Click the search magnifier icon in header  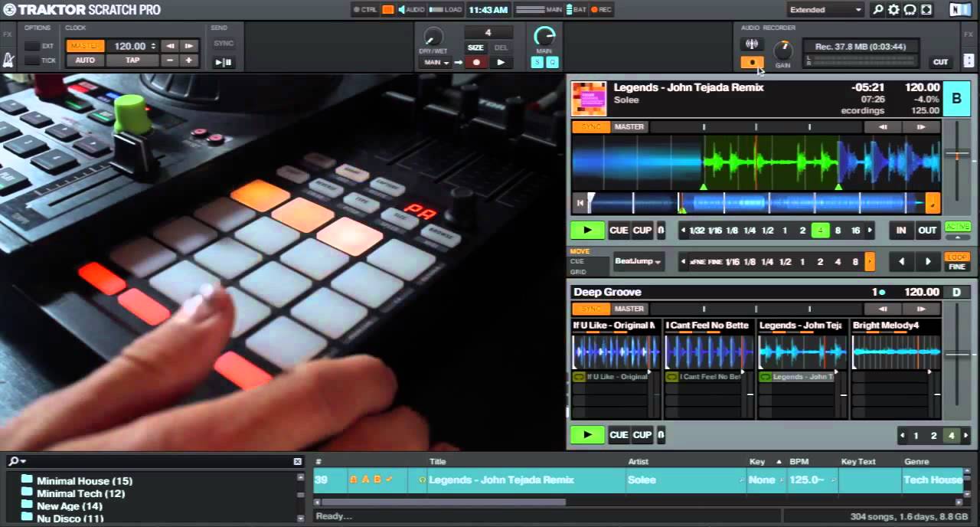[878, 10]
